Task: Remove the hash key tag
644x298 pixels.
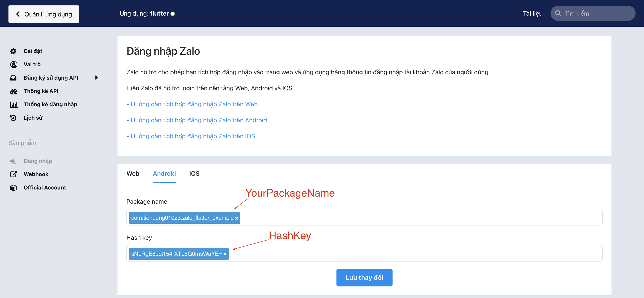Action: (x=225, y=254)
